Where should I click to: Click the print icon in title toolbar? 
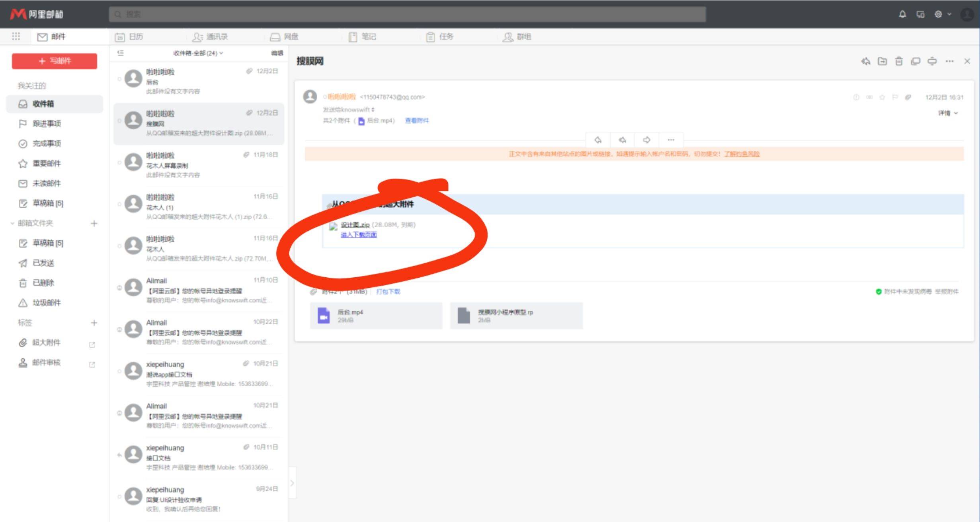932,61
